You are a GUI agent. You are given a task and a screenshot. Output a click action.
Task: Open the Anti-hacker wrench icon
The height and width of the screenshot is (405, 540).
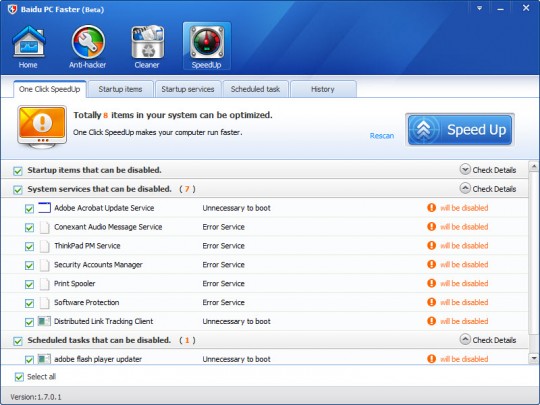[x=88, y=41]
